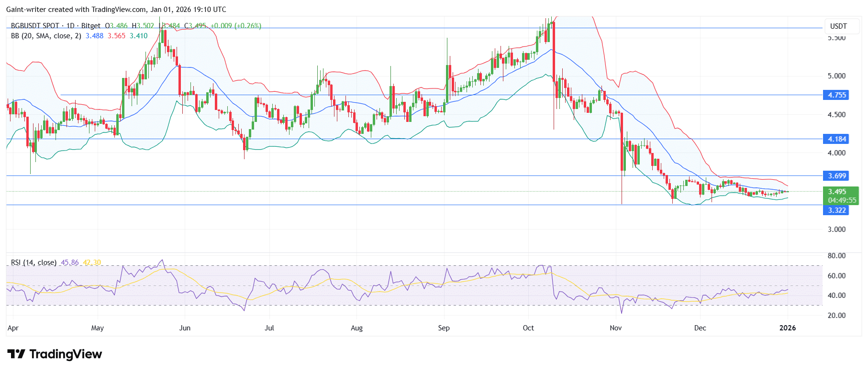This screenshot has height=372, width=868.
Task: Click the current price label 3.495
Action: (x=837, y=192)
